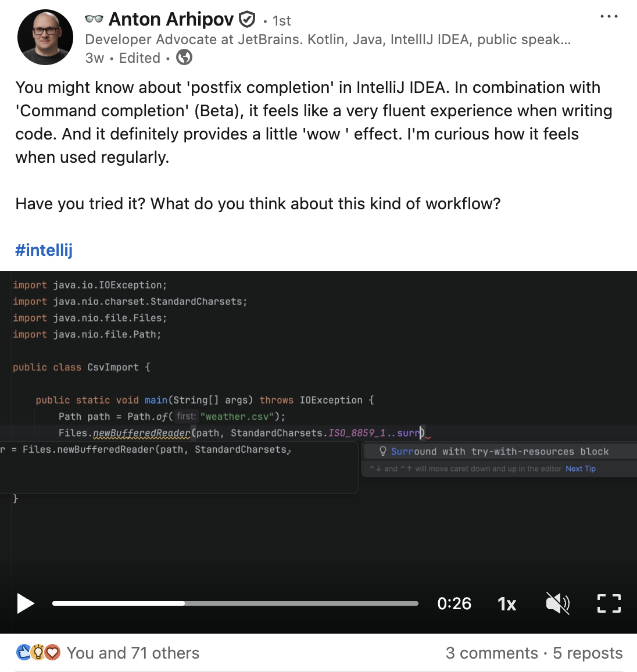Click the Developer Advocate headline text
Viewport: 637px width, 672px height.
[x=327, y=39]
